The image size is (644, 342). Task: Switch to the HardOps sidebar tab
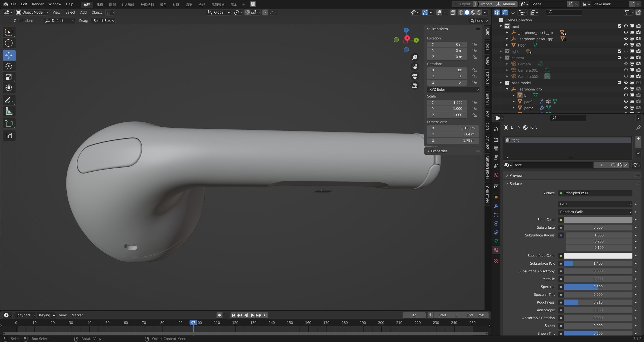(x=487, y=79)
